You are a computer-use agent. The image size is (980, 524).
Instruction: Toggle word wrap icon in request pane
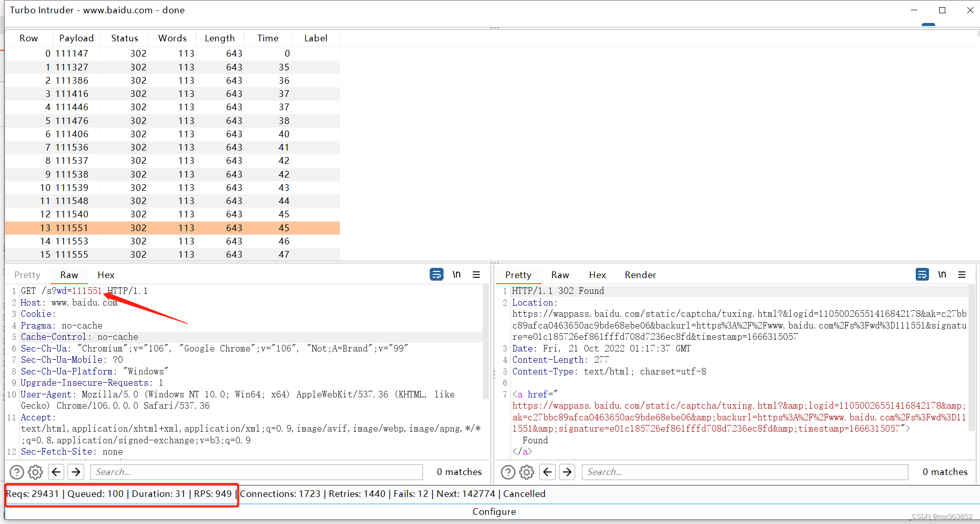(436, 275)
